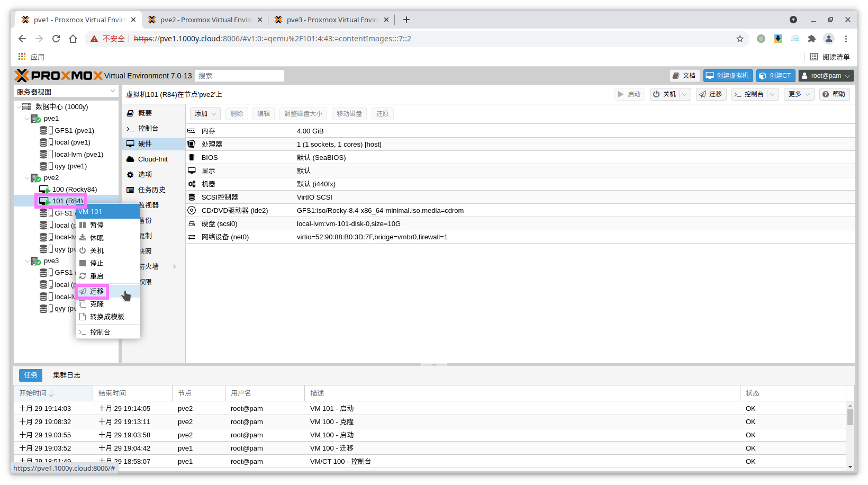Click the Hardware (硬件) monitor icon in the side menu

point(130,143)
